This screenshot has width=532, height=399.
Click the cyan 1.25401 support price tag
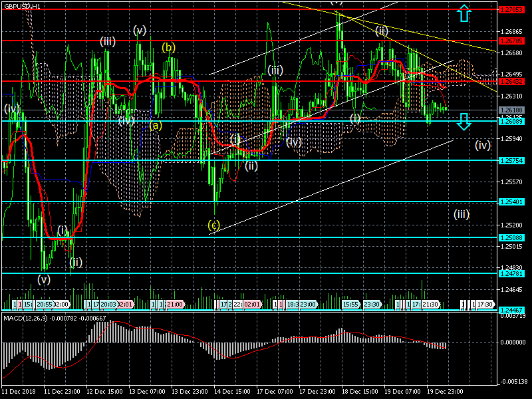[x=513, y=201]
